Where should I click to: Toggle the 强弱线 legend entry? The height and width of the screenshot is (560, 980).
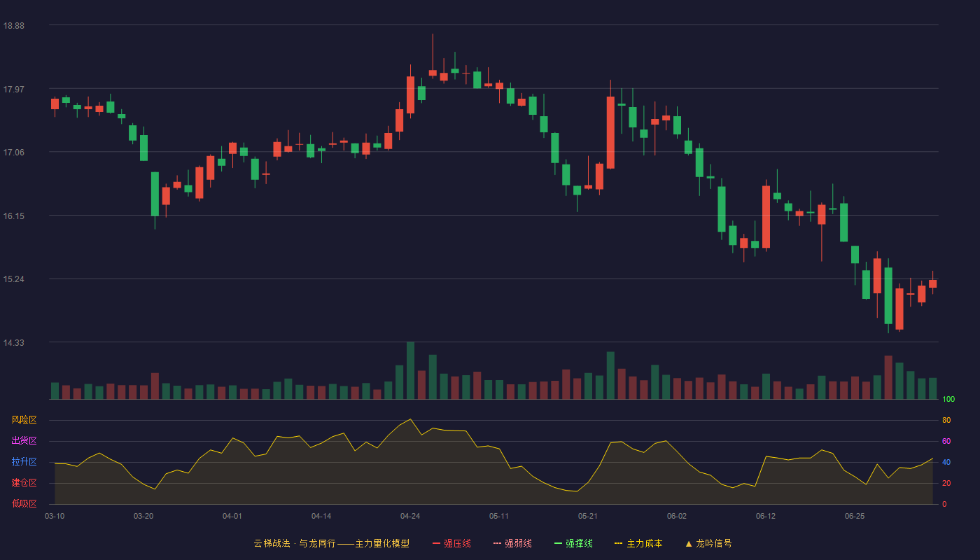[512, 543]
